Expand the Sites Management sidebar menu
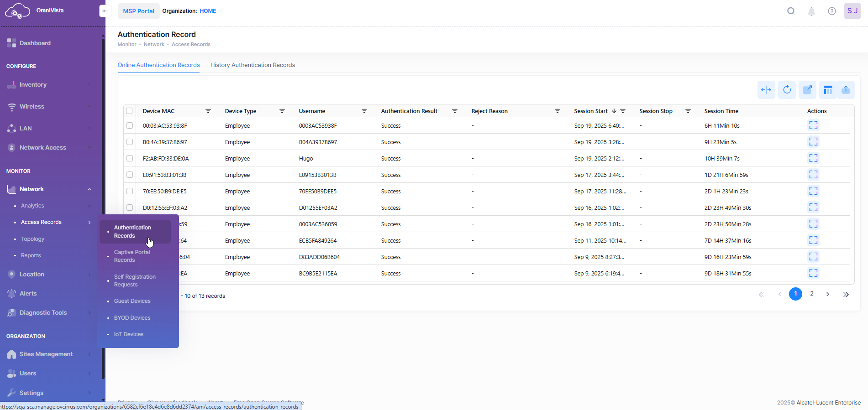 pyautogui.click(x=46, y=354)
